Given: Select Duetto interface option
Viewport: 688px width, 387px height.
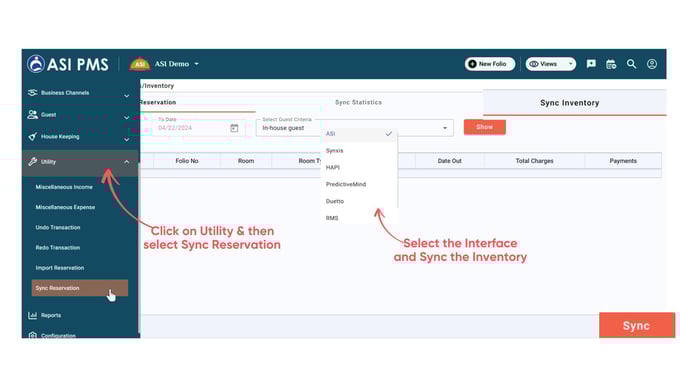Looking at the screenshot, I should tap(359, 201).
